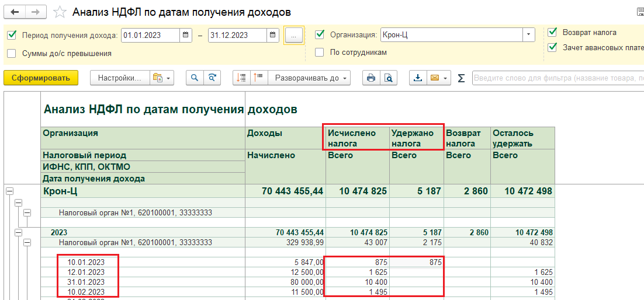Add report to favorites with star icon
Image resolution: width=644 pixels, height=300 pixels.
pyautogui.click(x=60, y=12)
